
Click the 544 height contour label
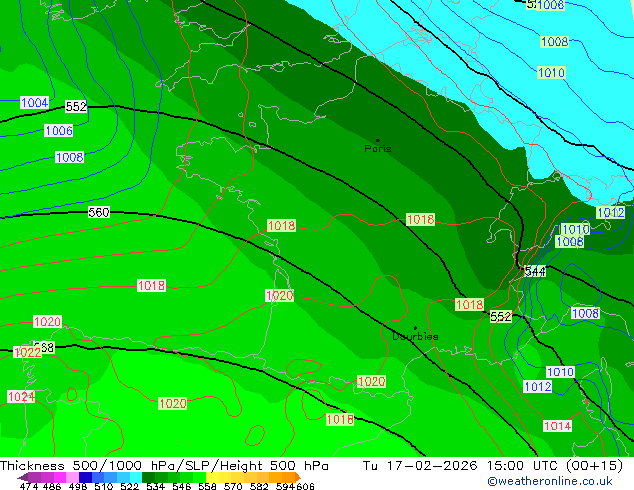[x=535, y=271]
